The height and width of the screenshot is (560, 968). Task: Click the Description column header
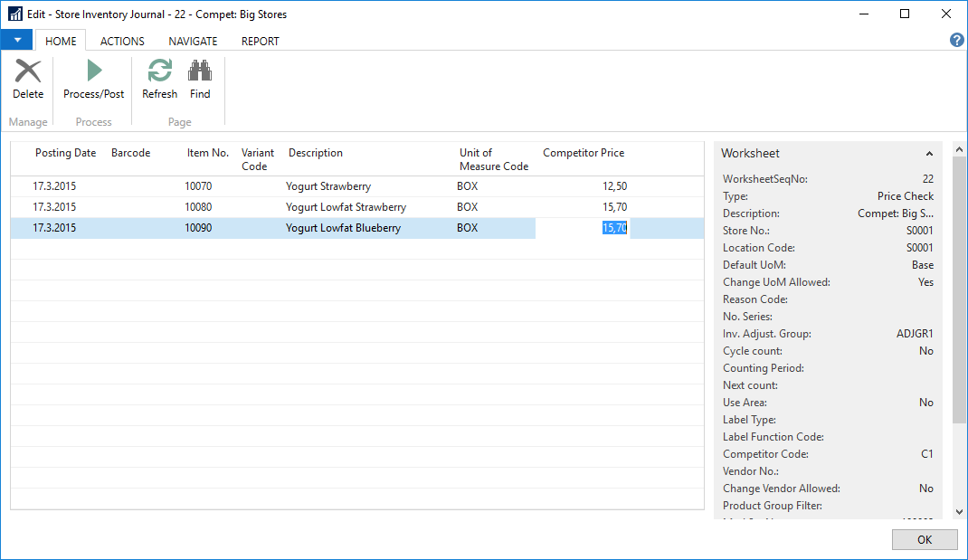pyautogui.click(x=316, y=153)
